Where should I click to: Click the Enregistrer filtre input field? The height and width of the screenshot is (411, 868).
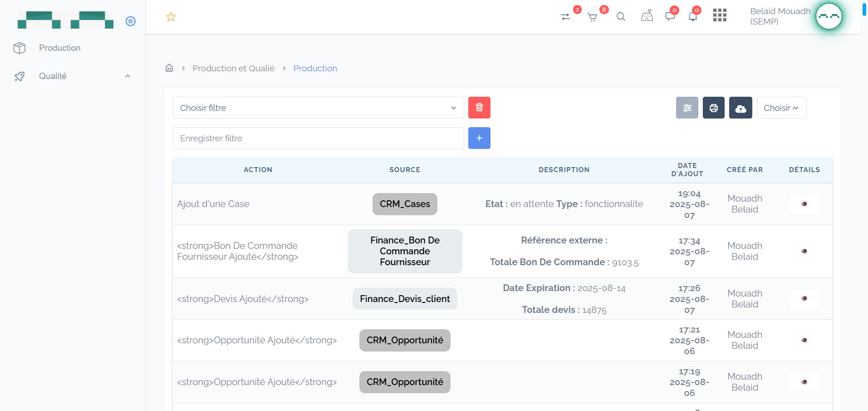click(318, 138)
